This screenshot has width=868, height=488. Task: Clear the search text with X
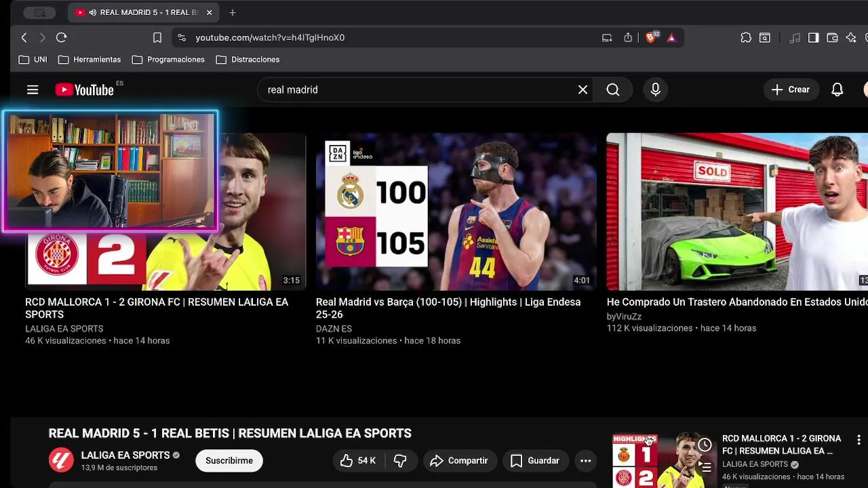coord(583,89)
